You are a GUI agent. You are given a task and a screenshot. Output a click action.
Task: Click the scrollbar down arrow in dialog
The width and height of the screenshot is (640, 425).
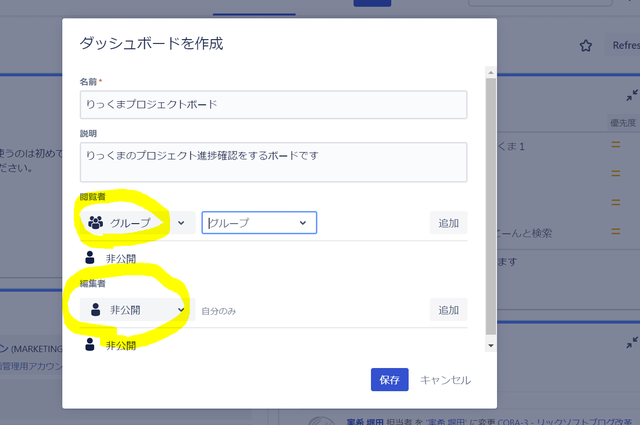point(491,345)
